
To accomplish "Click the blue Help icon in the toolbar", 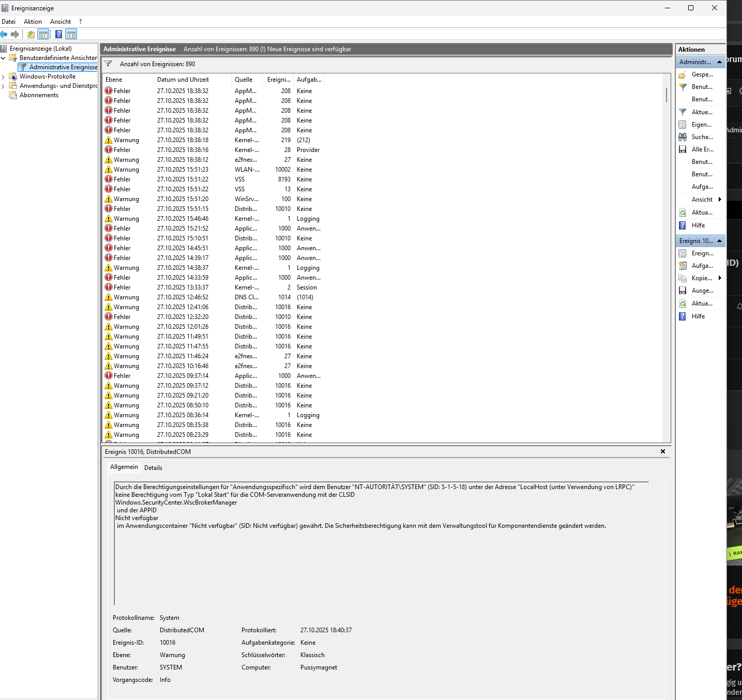I will (58, 35).
